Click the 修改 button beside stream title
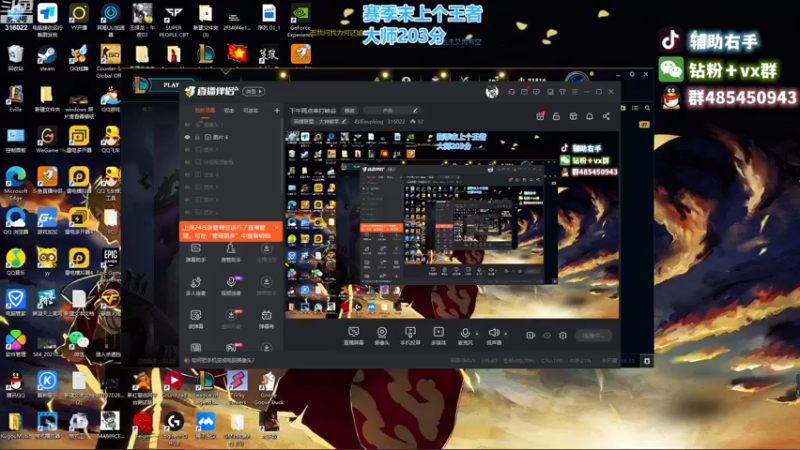The width and height of the screenshot is (800, 450). (x=349, y=110)
